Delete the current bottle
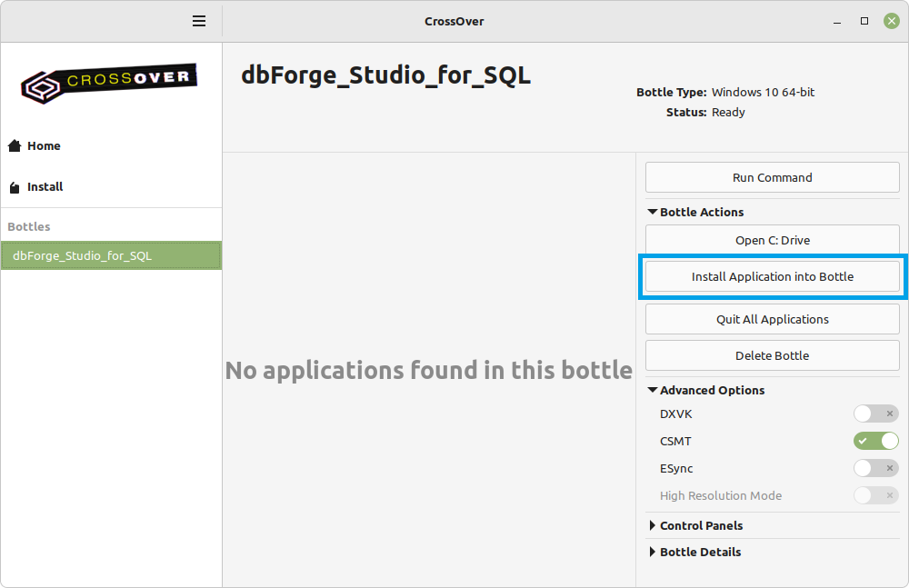This screenshot has height=588, width=909. [772, 355]
